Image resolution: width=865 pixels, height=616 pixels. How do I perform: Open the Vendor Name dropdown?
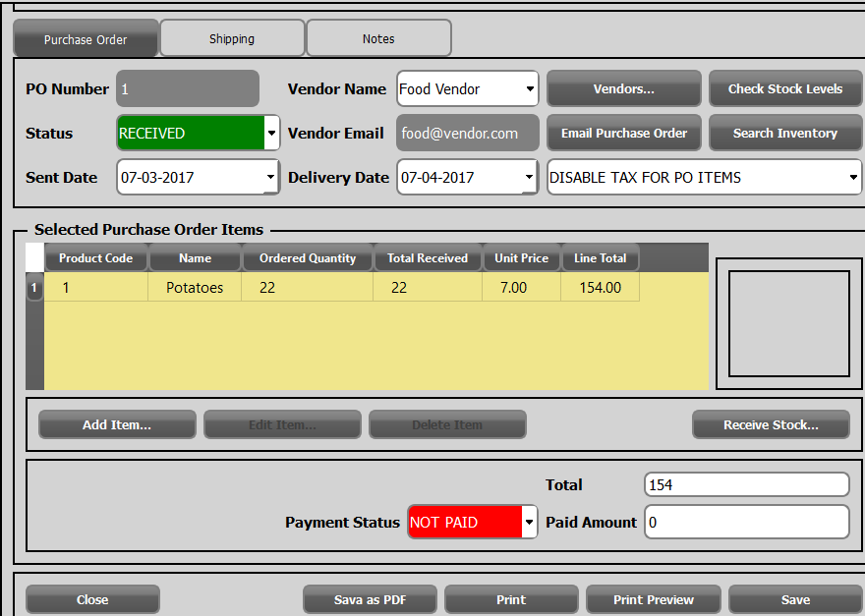pos(531,89)
